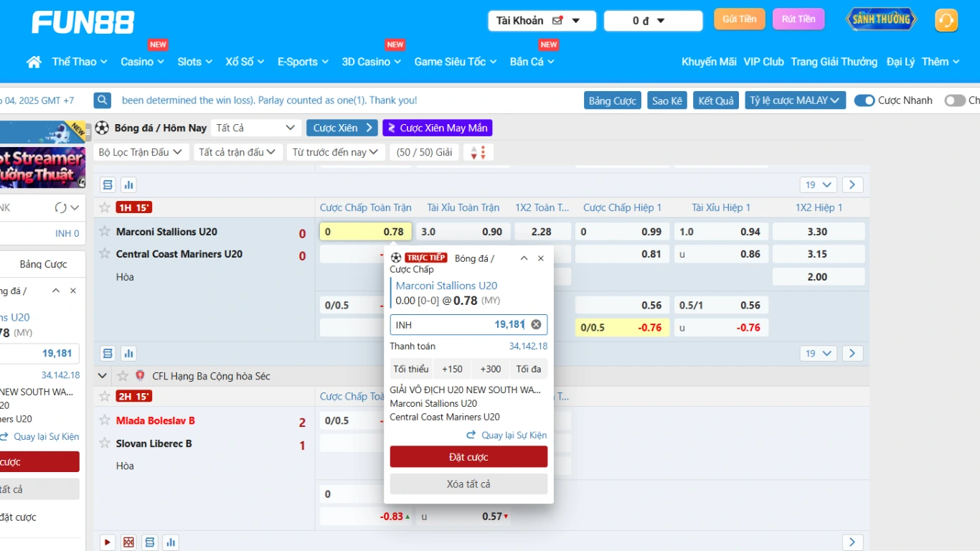
Task: Star the Slovan Liberec B team
Action: [x=105, y=443]
